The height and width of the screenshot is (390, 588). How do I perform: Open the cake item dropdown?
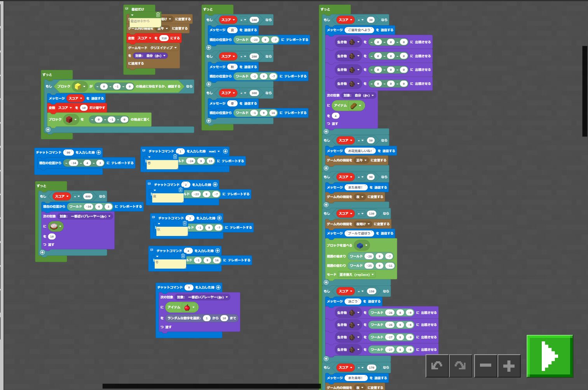[x=60, y=226]
